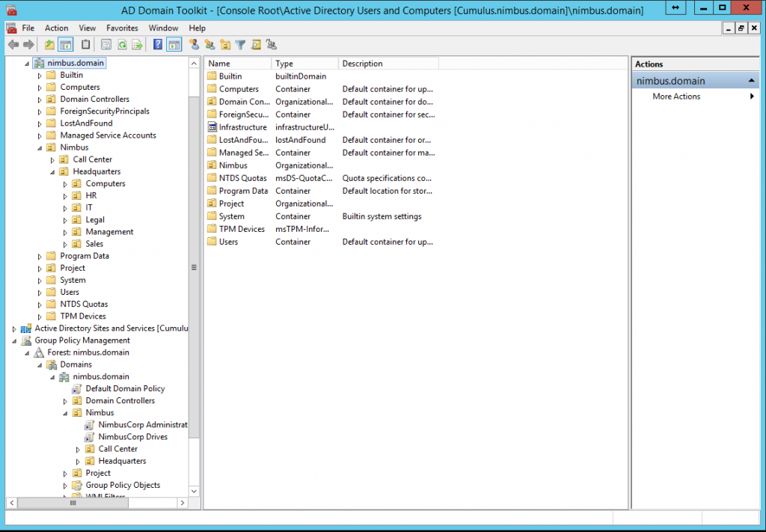The image size is (766, 532).
Task: Click the Default Domain Policy GPO icon
Action: click(77, 389)
